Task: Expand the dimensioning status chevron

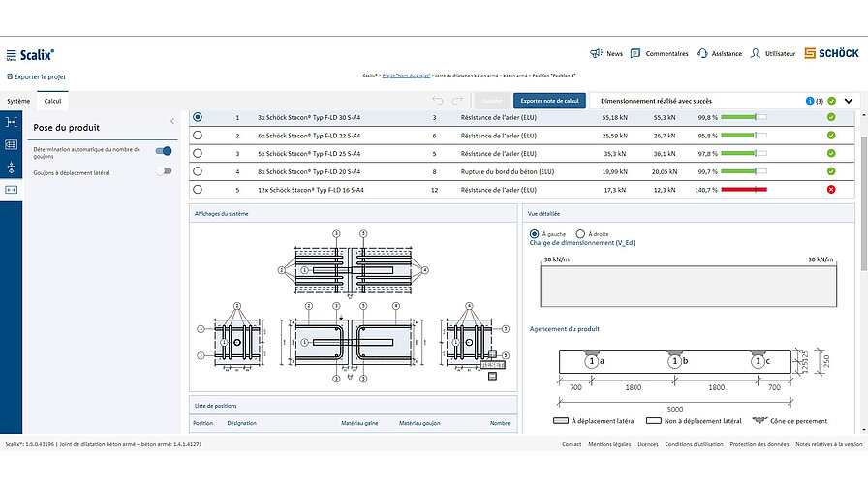Action: 849,100
